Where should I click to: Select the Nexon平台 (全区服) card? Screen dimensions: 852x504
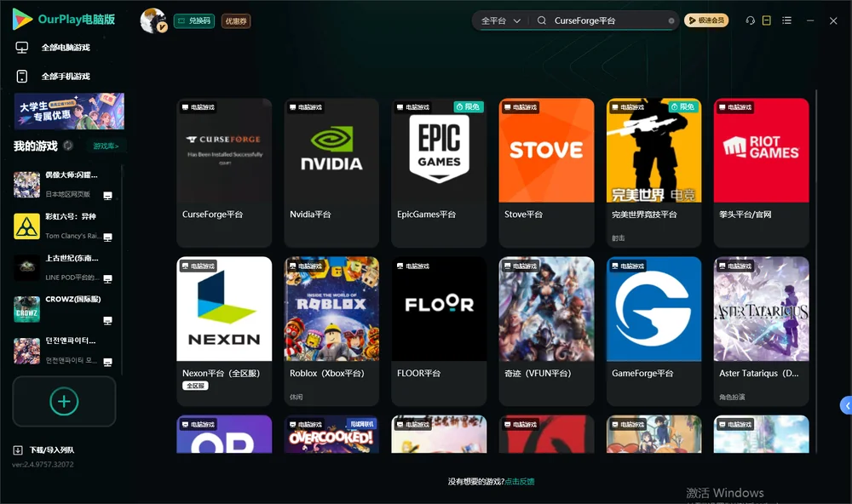click(224, 331)
